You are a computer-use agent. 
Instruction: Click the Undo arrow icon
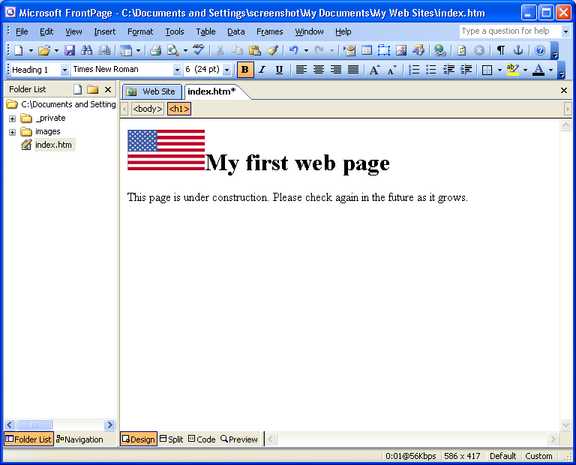[x=293, y=50]
